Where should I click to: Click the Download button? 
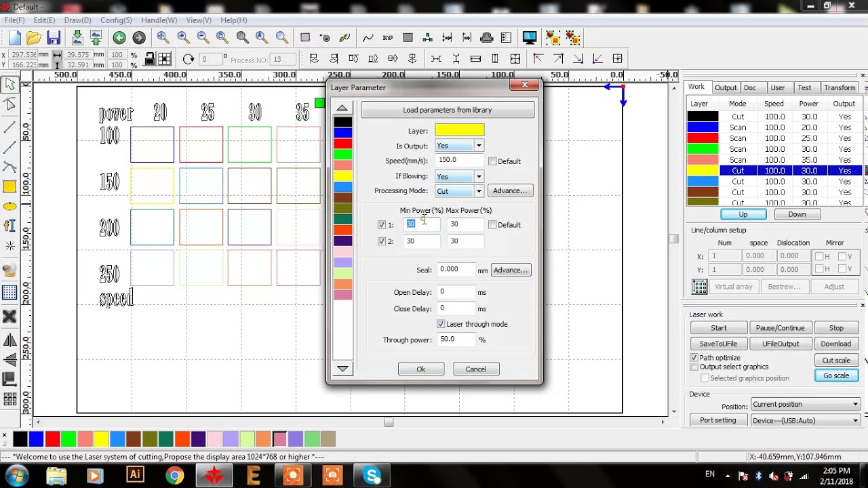click(836, 344)
